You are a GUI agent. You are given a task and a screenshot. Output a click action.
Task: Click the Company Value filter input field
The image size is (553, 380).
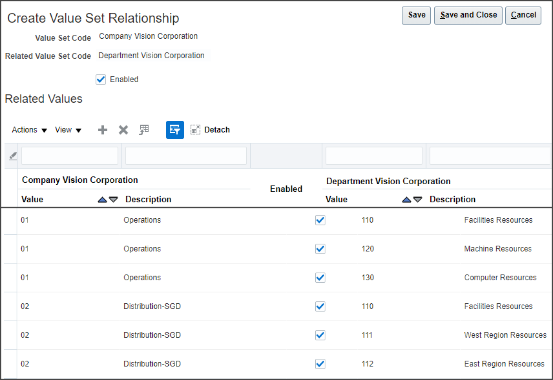pos(69,156)
